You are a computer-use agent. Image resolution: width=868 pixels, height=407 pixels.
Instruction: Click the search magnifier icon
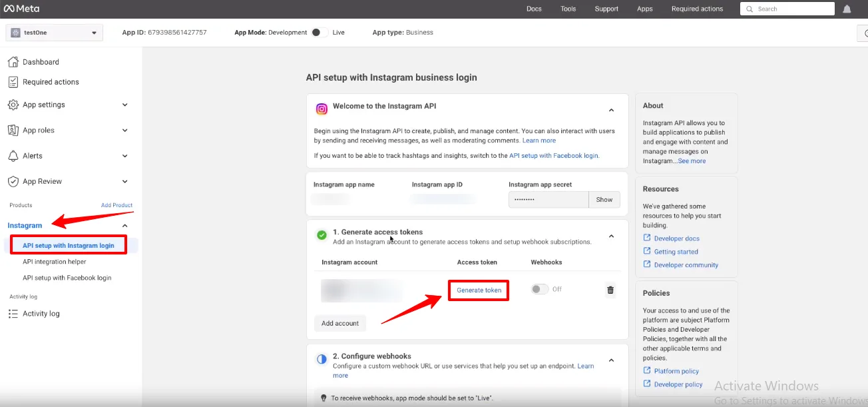pyautogui.click(x=750, y=9)
